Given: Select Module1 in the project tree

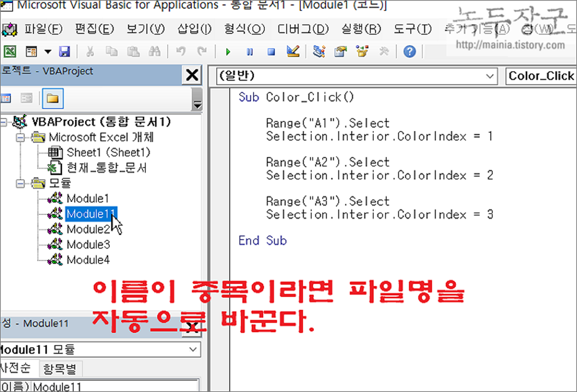Looking at the screenshot, I should tap(88, 198).
